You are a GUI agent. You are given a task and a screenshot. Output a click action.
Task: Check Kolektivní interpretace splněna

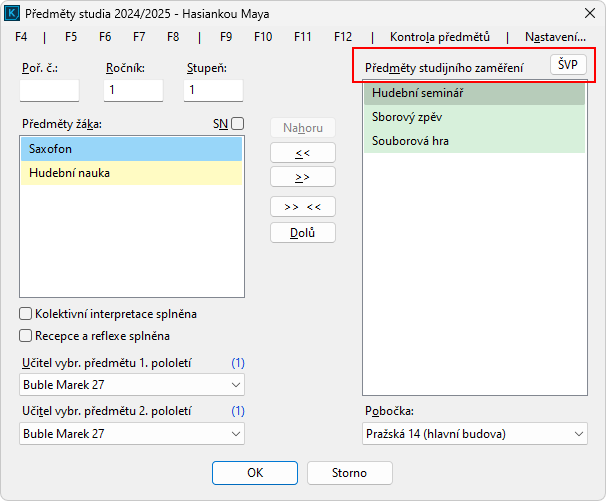coord(26,314)
